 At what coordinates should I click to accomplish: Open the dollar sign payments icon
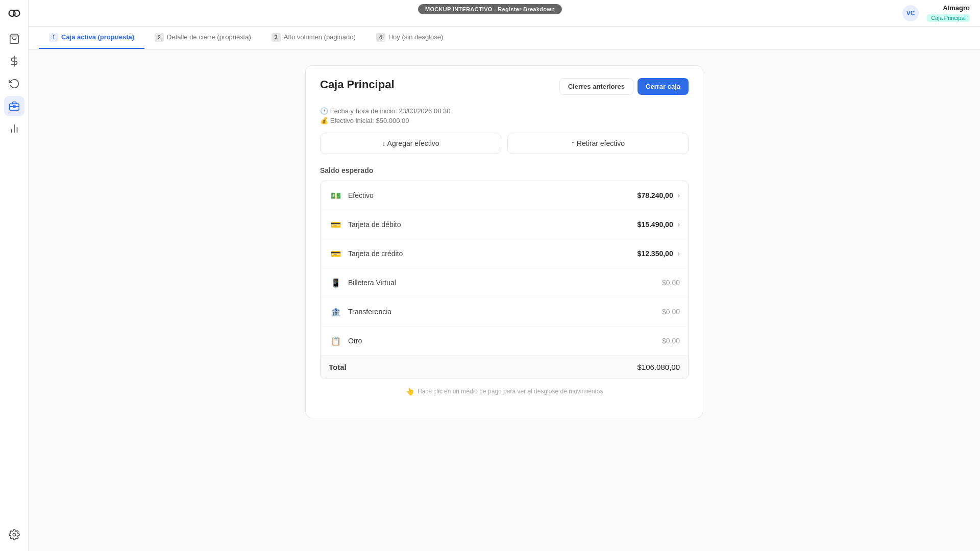[14, 61]
